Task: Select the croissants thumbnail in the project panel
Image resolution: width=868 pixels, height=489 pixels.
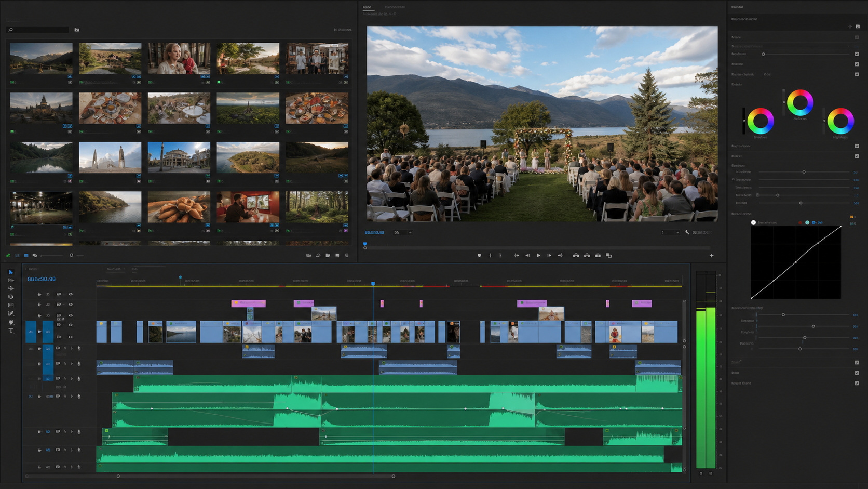Action: (x=179, y=206)
